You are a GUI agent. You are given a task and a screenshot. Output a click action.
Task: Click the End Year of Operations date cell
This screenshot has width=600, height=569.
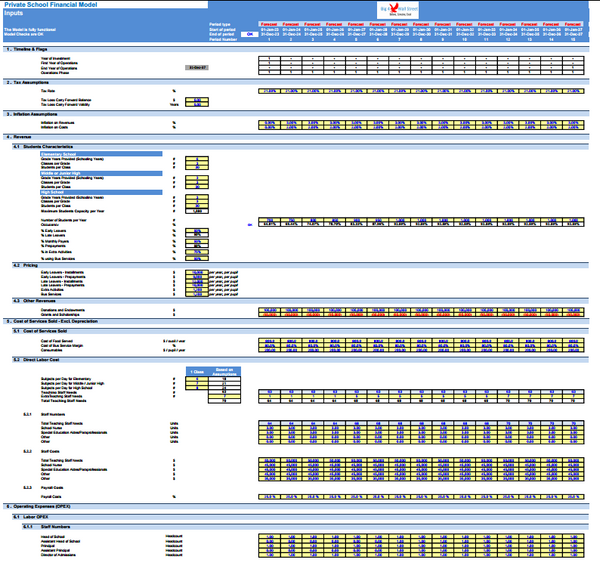point(198,68)
